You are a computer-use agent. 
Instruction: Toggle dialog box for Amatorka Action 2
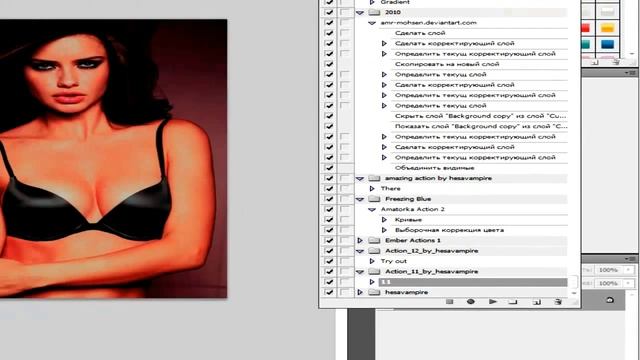(345, 209)
